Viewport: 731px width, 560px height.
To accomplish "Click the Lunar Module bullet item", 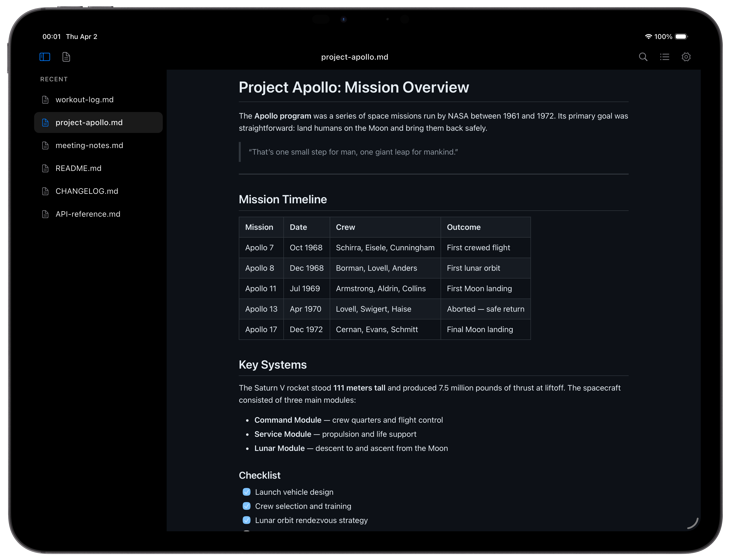I will [351, 448].
